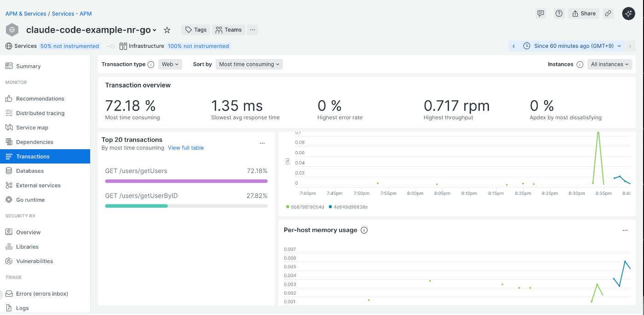Click the 0 % Highest error rate metric

(340, 110)
